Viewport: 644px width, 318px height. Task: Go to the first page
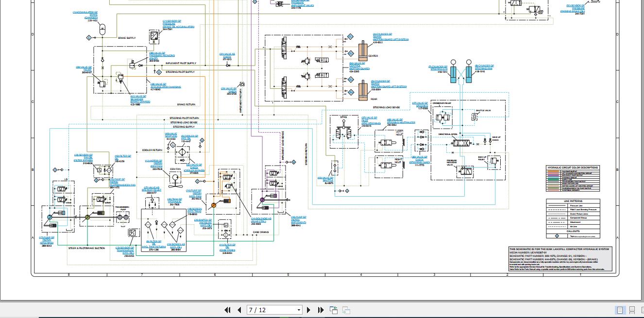coord(227,310)
